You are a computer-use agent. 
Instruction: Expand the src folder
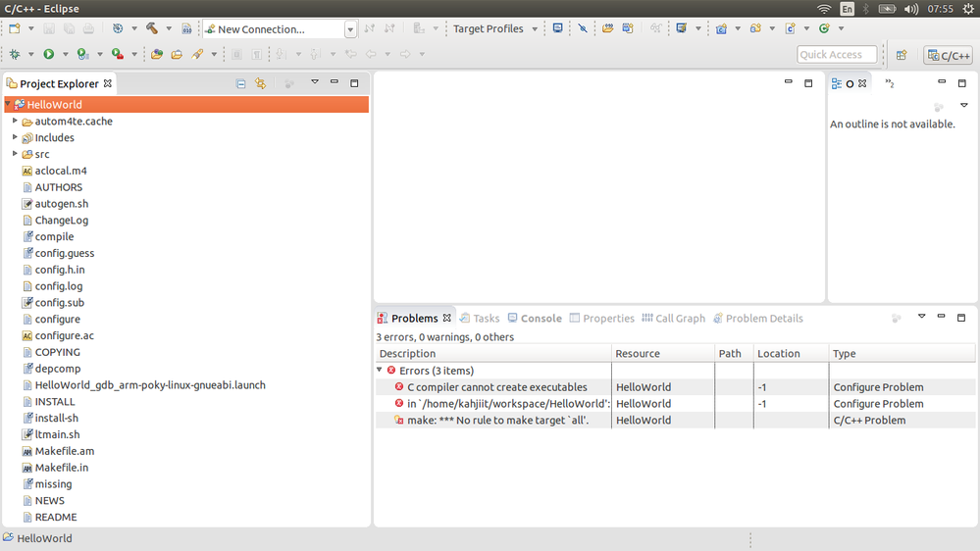[15, 153]
